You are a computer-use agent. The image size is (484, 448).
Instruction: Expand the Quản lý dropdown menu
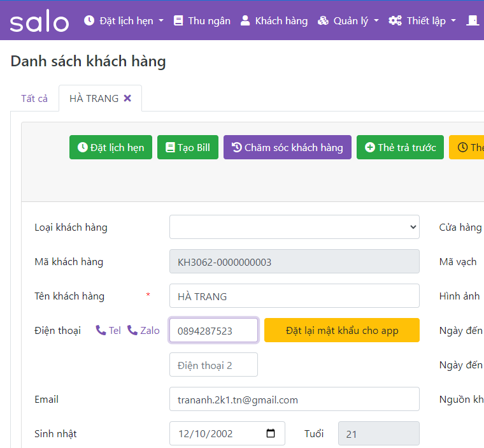tap(348, 20)
